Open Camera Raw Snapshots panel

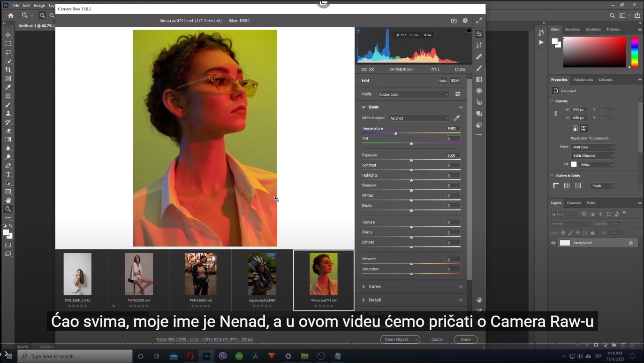(479, 114)
